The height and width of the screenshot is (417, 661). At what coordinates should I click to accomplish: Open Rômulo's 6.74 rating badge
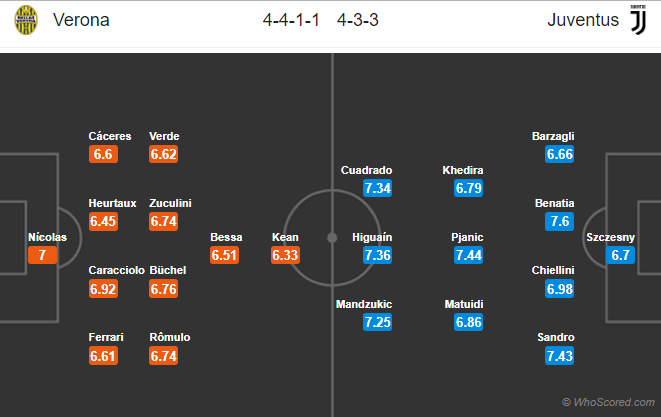click(163, 355)
